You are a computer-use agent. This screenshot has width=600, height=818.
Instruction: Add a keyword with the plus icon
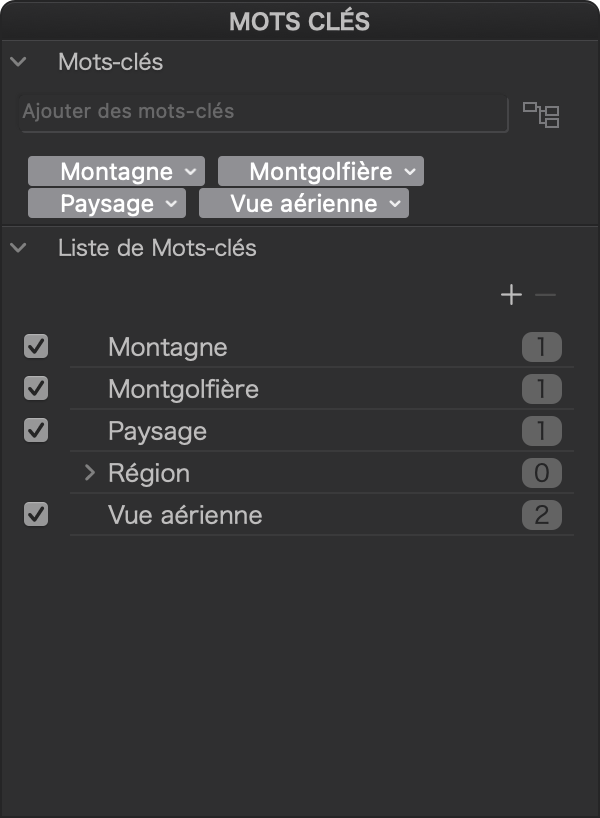click(511, 295)
